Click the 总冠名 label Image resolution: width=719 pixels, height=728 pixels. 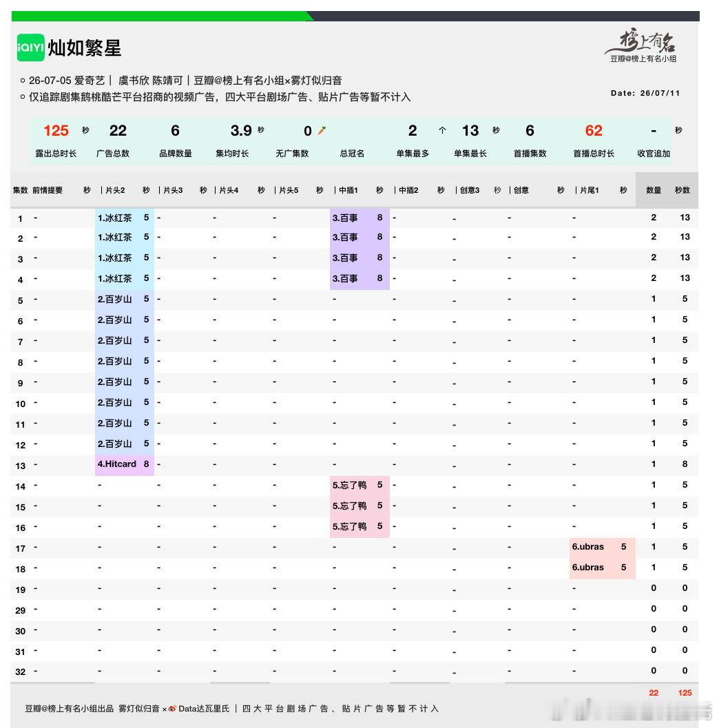(x=352, y=153)
